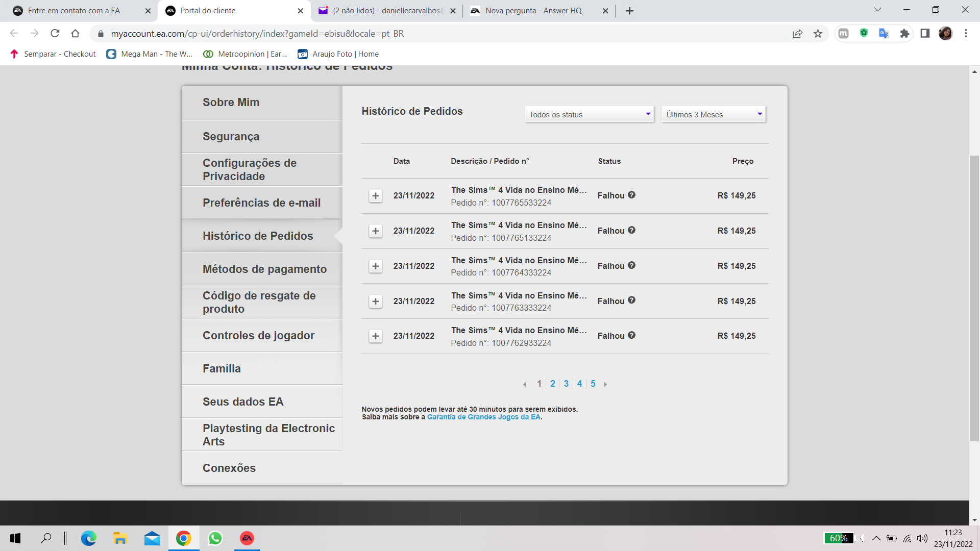Open the Extensions puzzle menu
The width and height of the screenshot is (980, 551).
click(905, 34)
